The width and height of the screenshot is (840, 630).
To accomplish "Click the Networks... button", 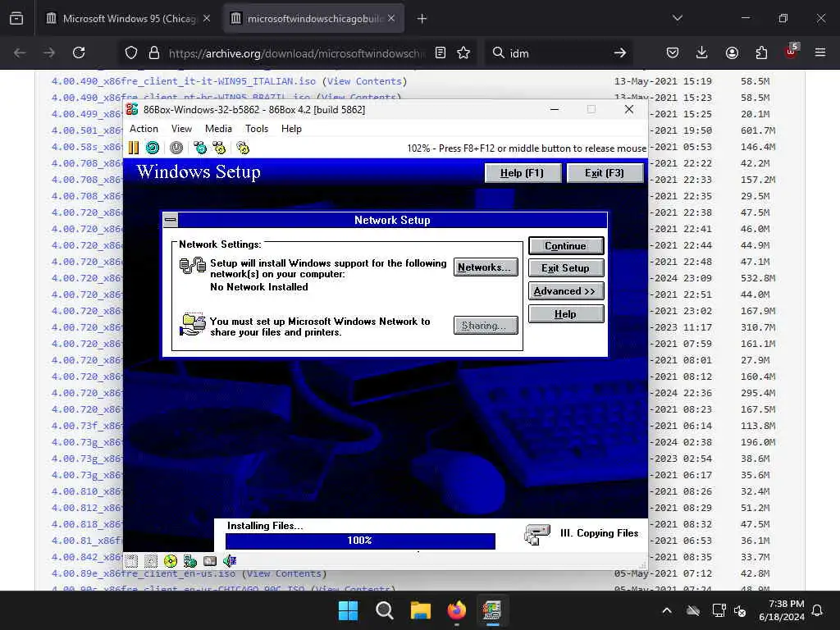I will (x=486, y=267).
